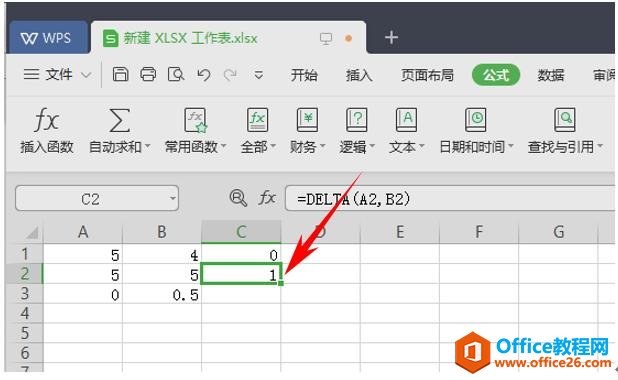Select row 2 header
This screenshot has height=380, width=618.
click(25, 274)
